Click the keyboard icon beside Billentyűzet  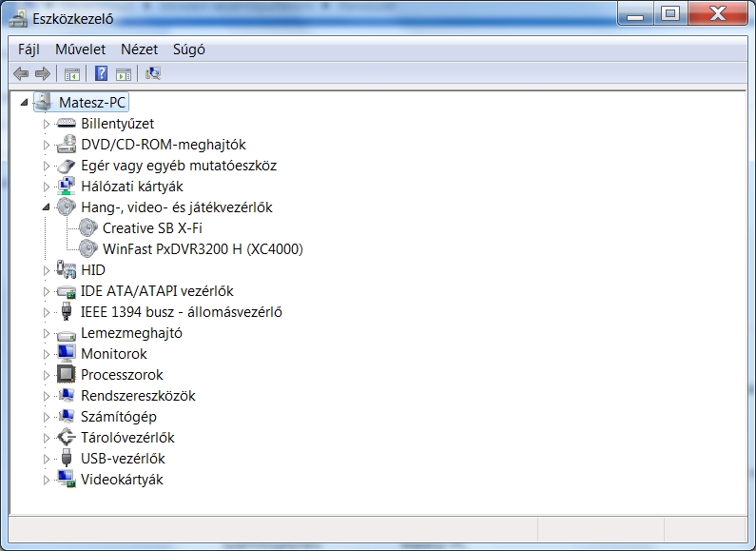66,124
